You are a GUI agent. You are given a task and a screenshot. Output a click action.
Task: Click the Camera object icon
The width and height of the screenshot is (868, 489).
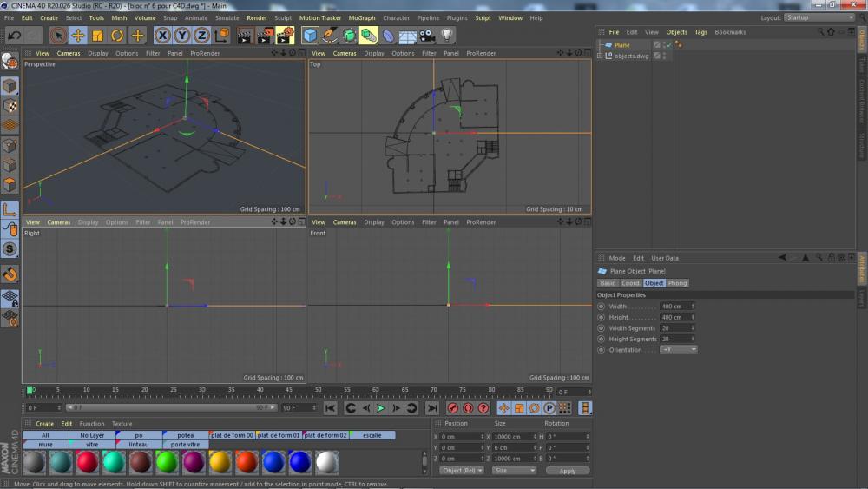[x=427, y=36]
